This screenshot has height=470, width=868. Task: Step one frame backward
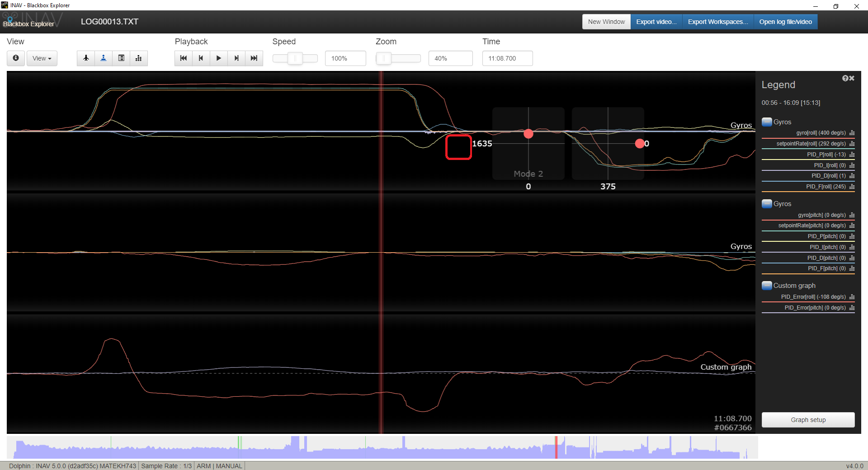coord(201,58)
